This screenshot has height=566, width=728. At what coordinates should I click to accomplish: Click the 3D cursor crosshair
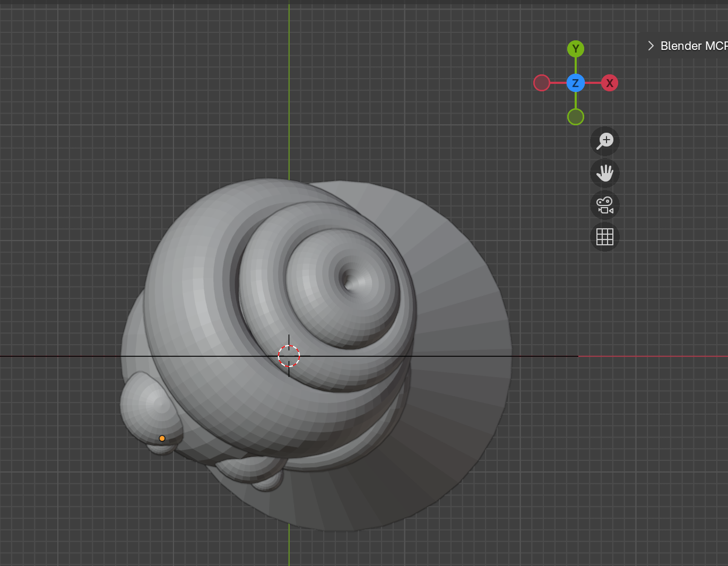289,356
